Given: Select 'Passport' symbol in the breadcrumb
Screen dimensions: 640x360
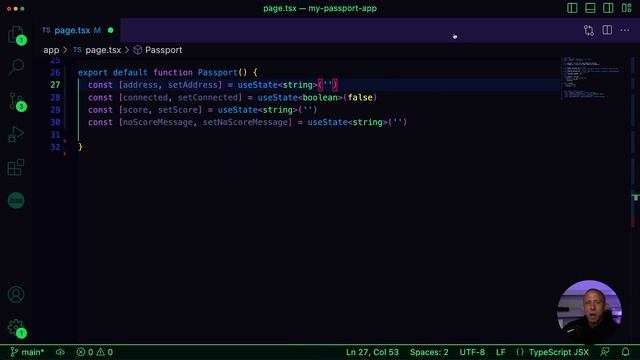Looking at the screenshot, I should (x=163, y=50).
